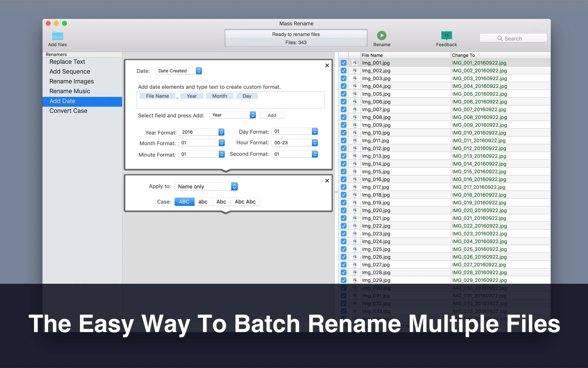Toggle the checkbox for Img_015.jpg
The image size is (588, 368).
pyautogui.click(x=343, y=172)
